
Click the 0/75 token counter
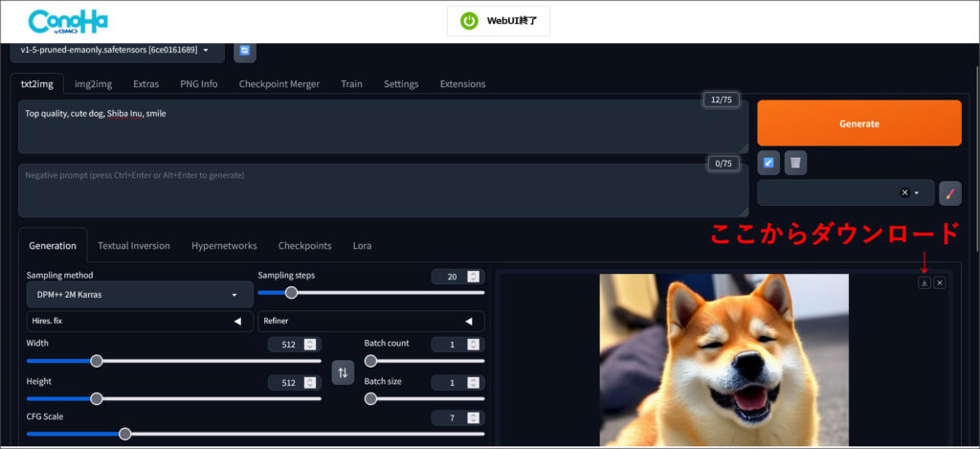pos(724,164)
